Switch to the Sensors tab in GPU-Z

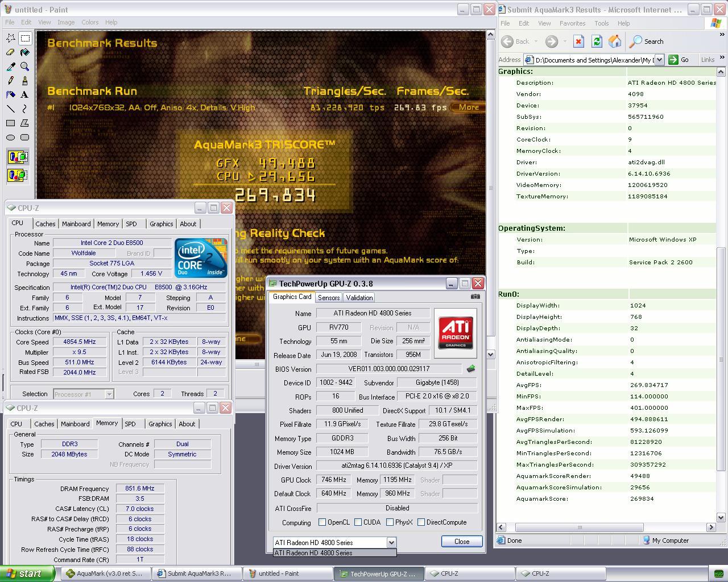[x=329, y=297]
